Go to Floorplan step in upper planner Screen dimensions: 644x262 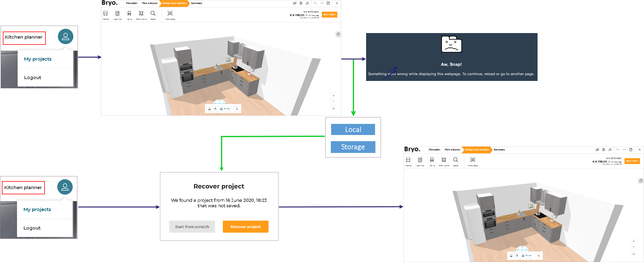(x=132, y=3)
